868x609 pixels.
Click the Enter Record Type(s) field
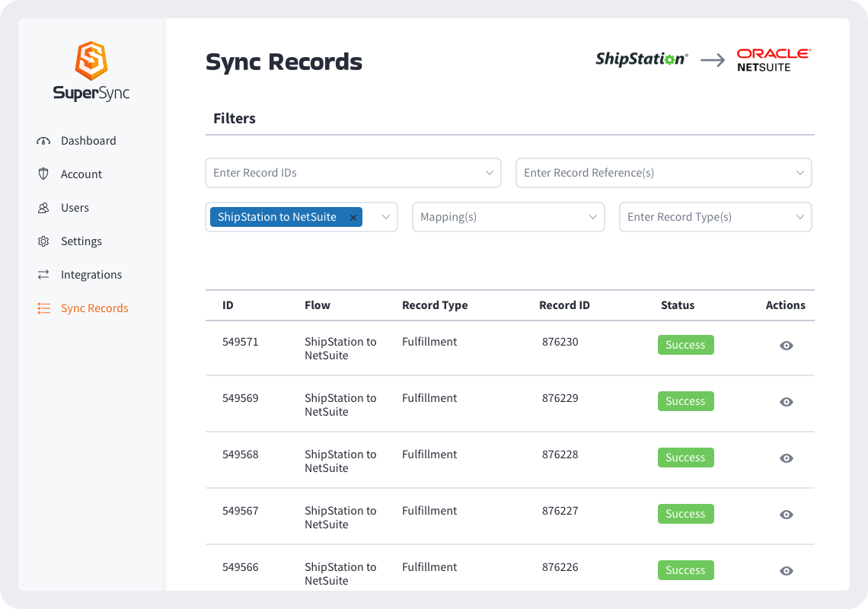715,217
